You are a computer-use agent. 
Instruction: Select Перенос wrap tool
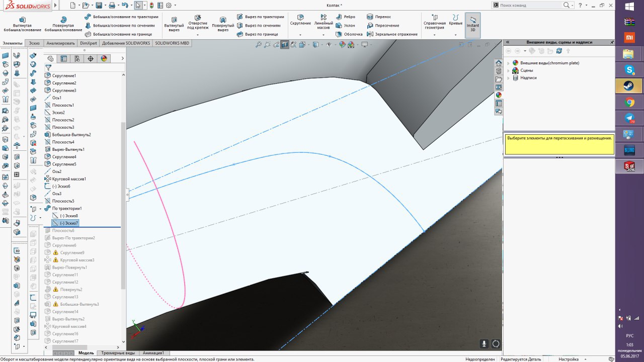click(378, 17)
